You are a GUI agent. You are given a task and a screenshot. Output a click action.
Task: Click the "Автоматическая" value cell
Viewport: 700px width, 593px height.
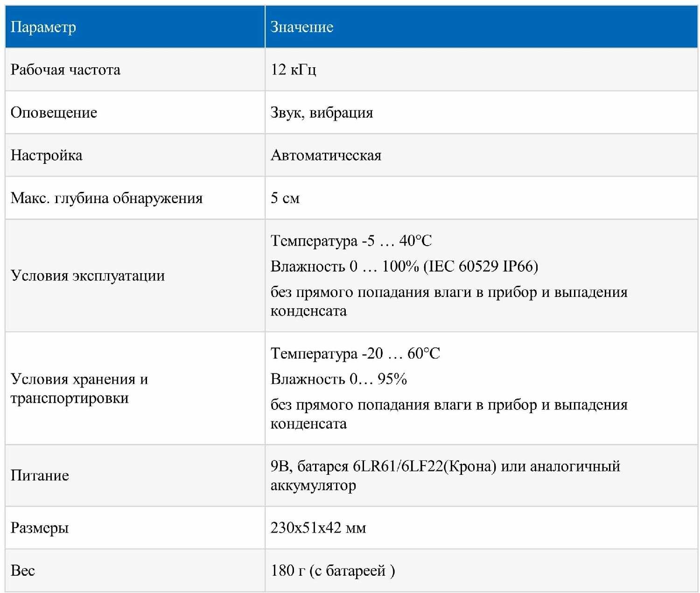point(326,155)
